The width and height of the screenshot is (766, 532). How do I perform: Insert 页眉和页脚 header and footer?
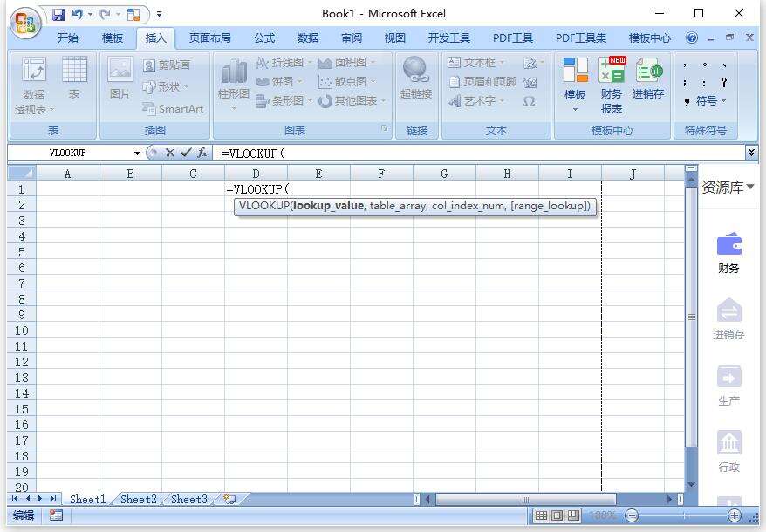[x=482, y=82]
